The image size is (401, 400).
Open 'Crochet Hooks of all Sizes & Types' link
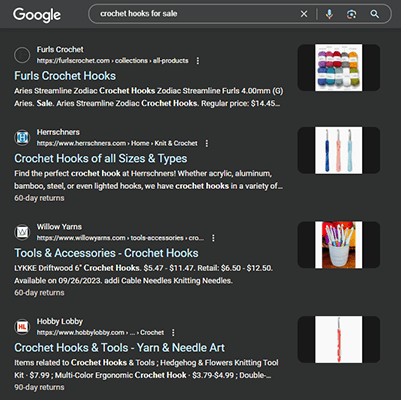click(x=100, y=159)
